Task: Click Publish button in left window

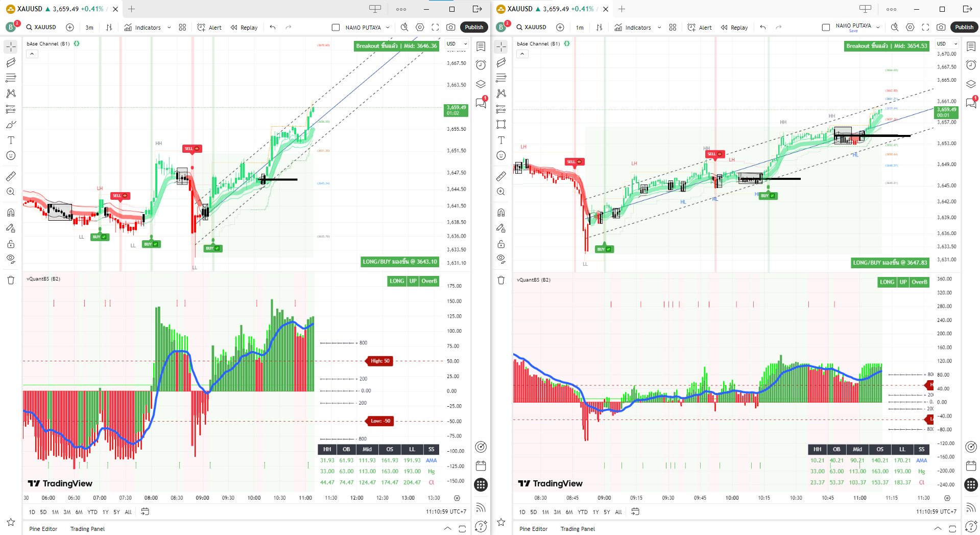Action: tap(473, 27)
